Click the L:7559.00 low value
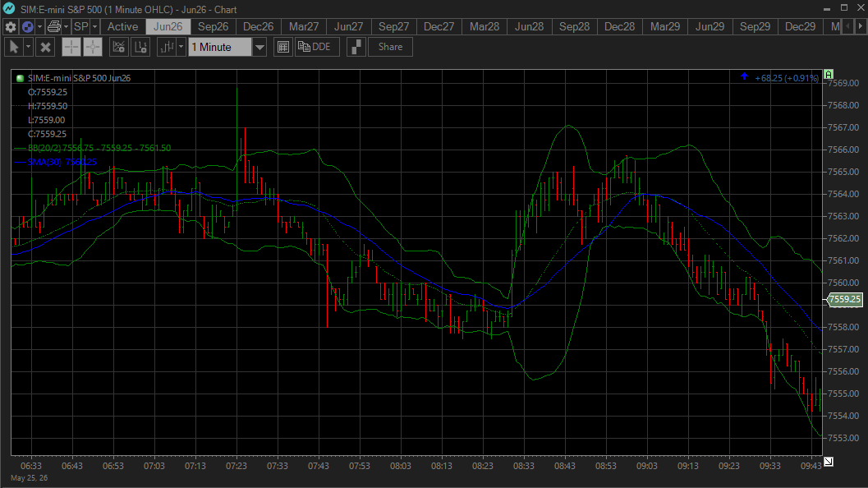 pos(47,120)
